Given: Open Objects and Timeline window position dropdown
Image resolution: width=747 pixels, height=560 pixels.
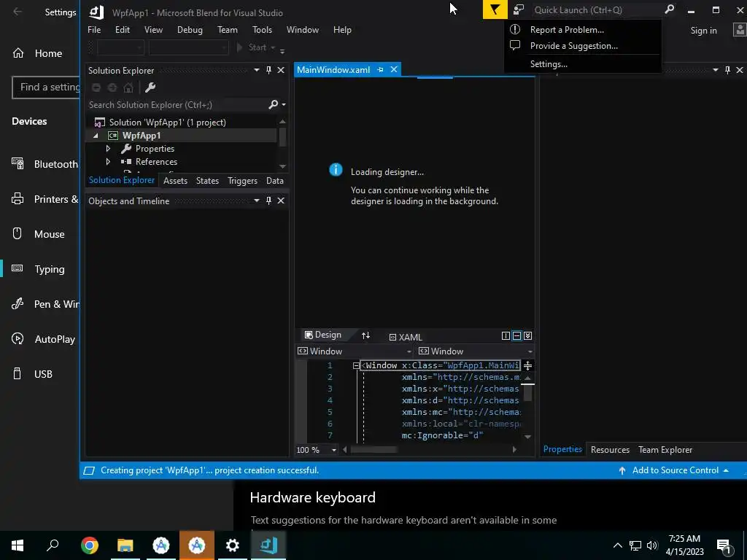Looking at the screenshot, I should [x=256, y=201].
